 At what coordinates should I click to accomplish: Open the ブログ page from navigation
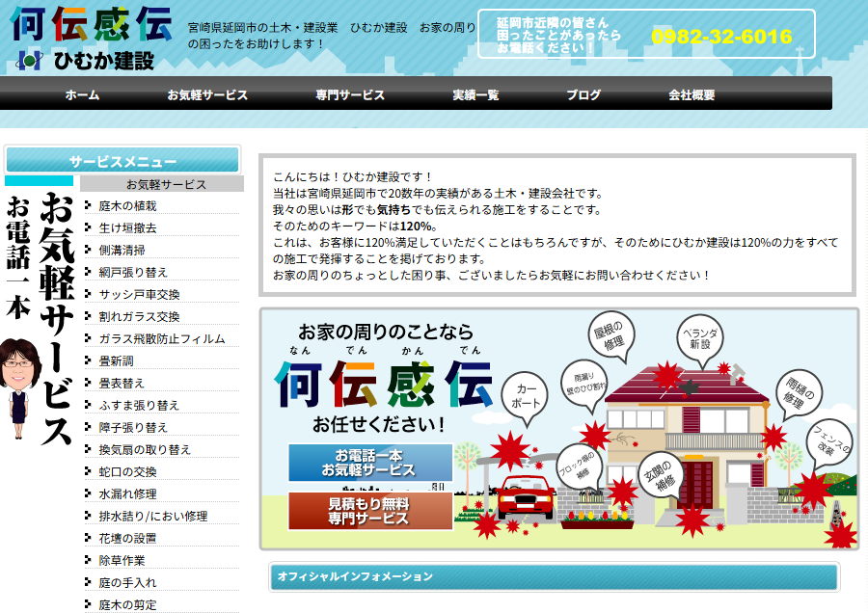tap(583, 94)
